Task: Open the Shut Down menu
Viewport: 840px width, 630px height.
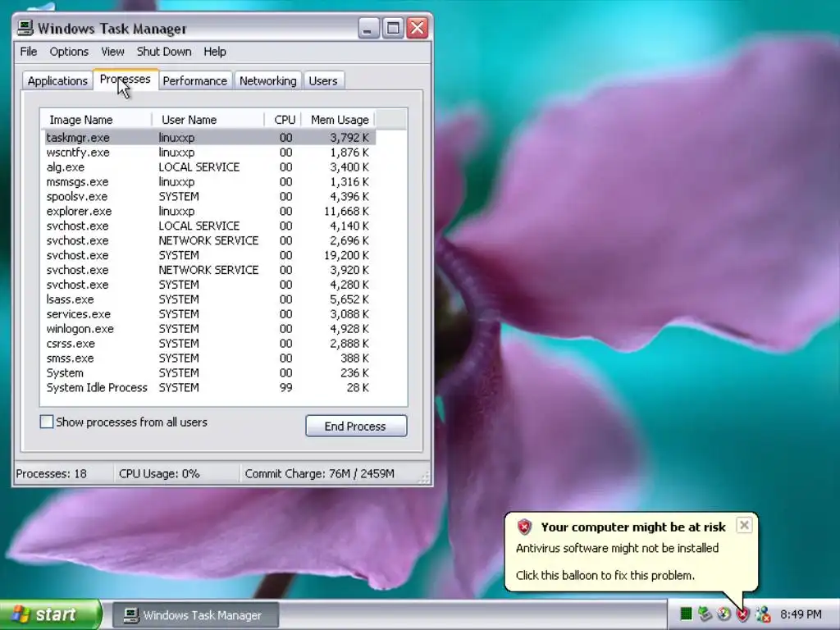Action: [x=164, y=52]
